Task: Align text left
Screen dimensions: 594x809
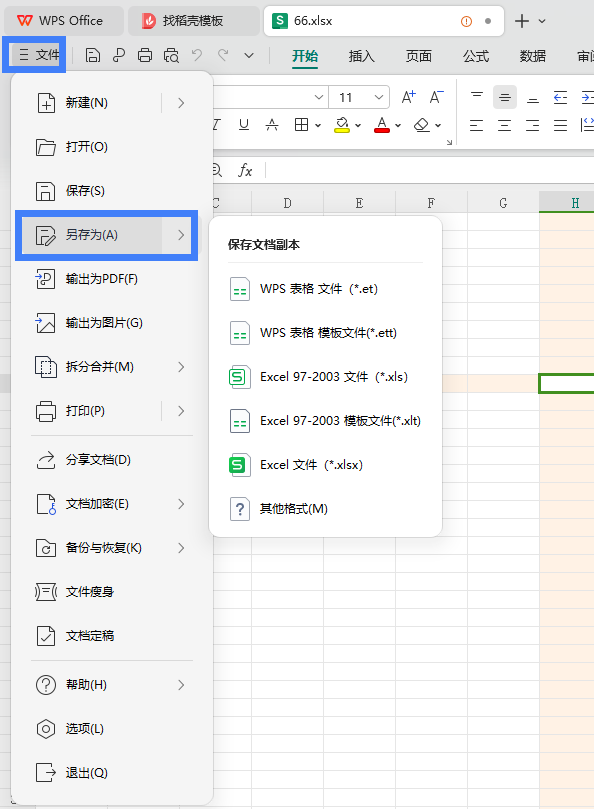Action: [x=477, y=125]
